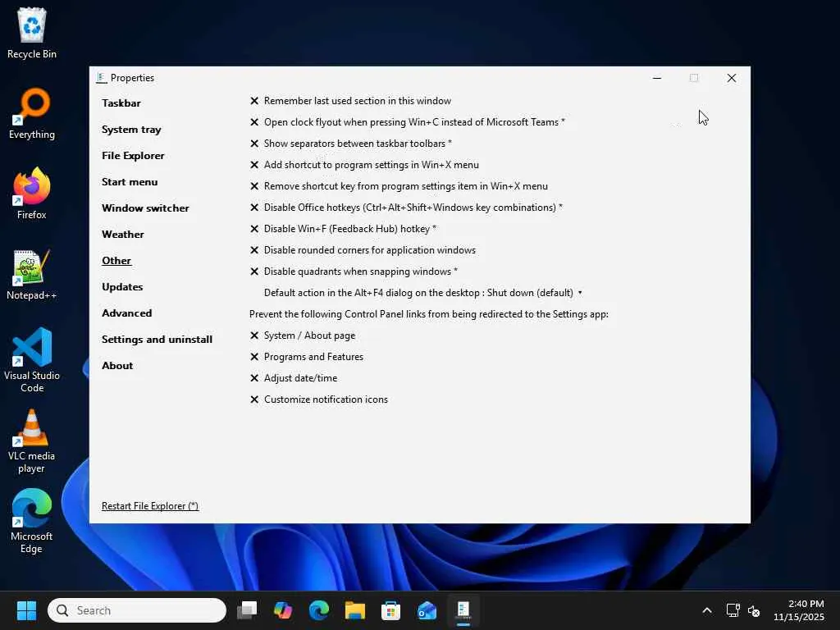The width and height of the screenshot is (840, 630).
Task: Switch to the Updates section
Action: click(x=122, y=286)
